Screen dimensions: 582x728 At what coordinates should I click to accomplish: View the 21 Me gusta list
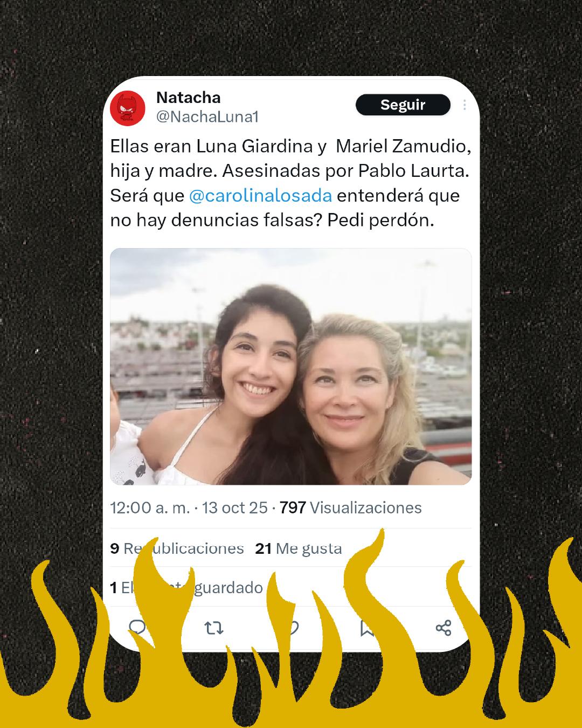pyautogui.click(x=299, y=548)
